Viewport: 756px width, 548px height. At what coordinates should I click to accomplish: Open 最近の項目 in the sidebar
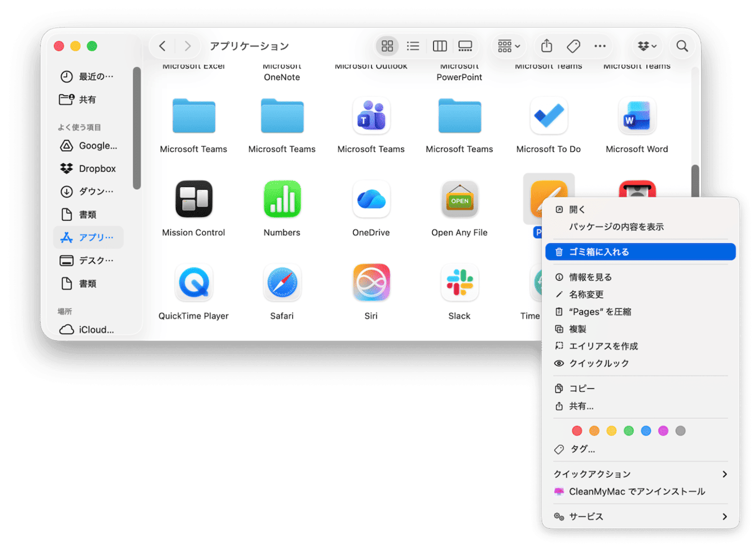coord(88,77)
